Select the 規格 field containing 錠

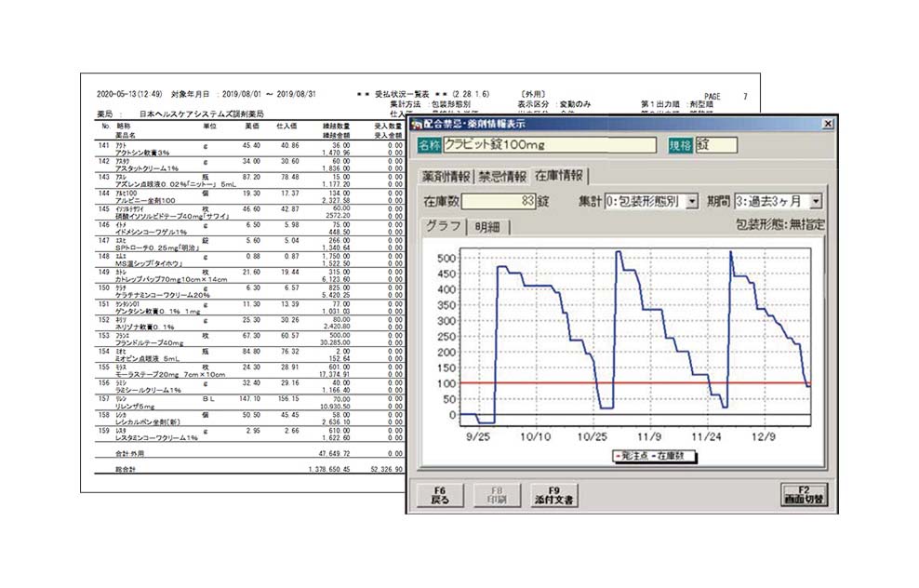[x=715, y=145]
